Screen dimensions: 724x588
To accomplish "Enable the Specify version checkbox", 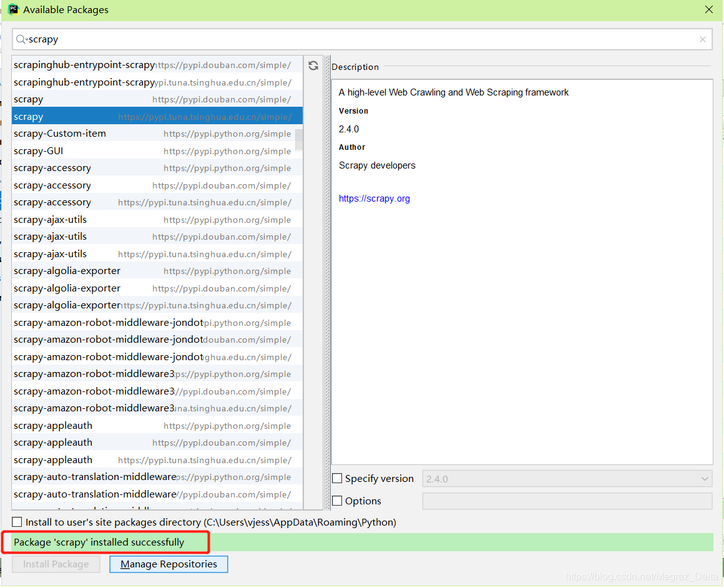I will click(x=337, y=479).
